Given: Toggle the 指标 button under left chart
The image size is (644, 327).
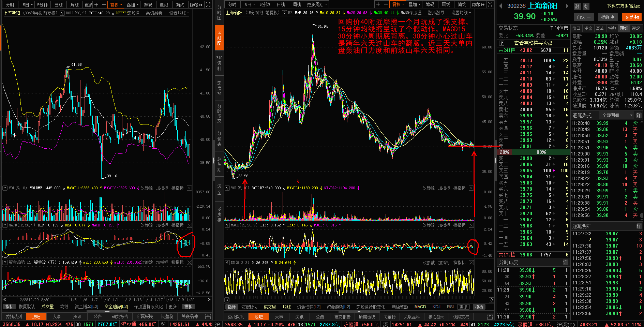Looking at the screenshot, I should (x=10, y=307).
